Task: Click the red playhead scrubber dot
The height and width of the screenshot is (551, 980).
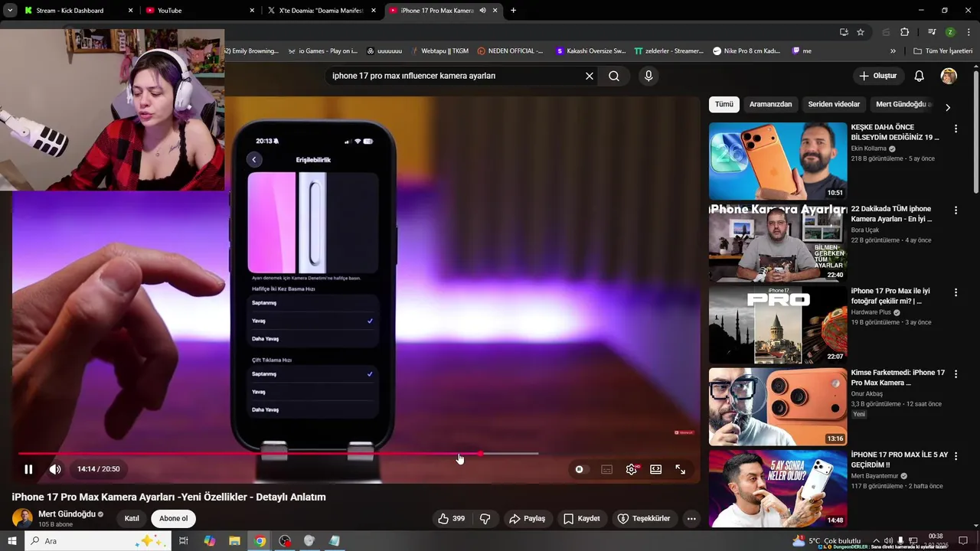Action: pos(480,454)
